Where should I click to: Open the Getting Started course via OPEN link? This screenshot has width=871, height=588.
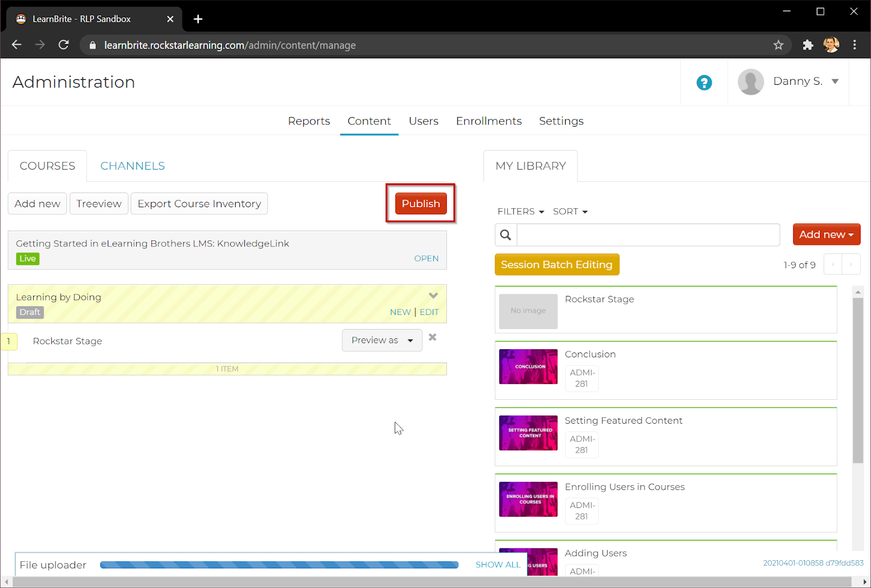click(x=426, y=258)
